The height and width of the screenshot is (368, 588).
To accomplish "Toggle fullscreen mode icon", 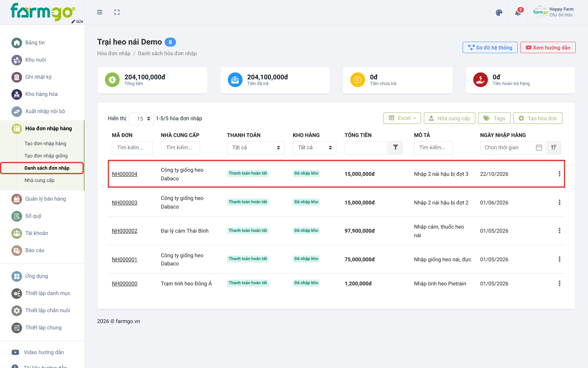I will coord(117,12).
